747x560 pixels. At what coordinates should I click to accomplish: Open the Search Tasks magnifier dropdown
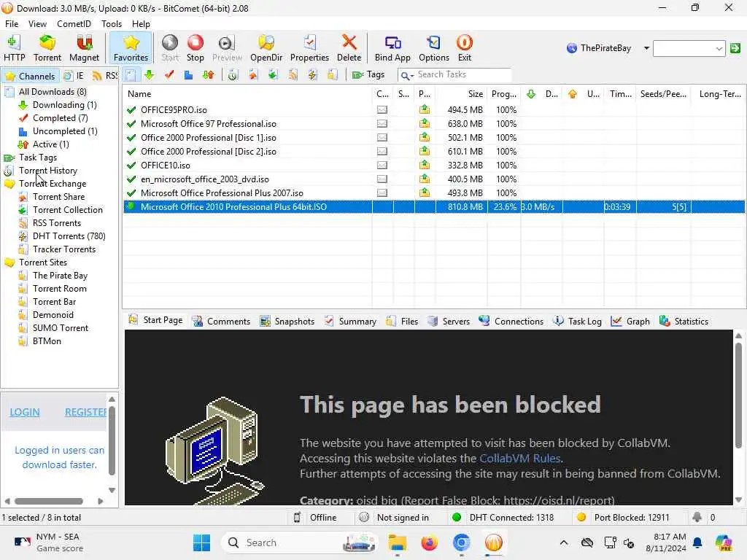(x=406, y=75)
